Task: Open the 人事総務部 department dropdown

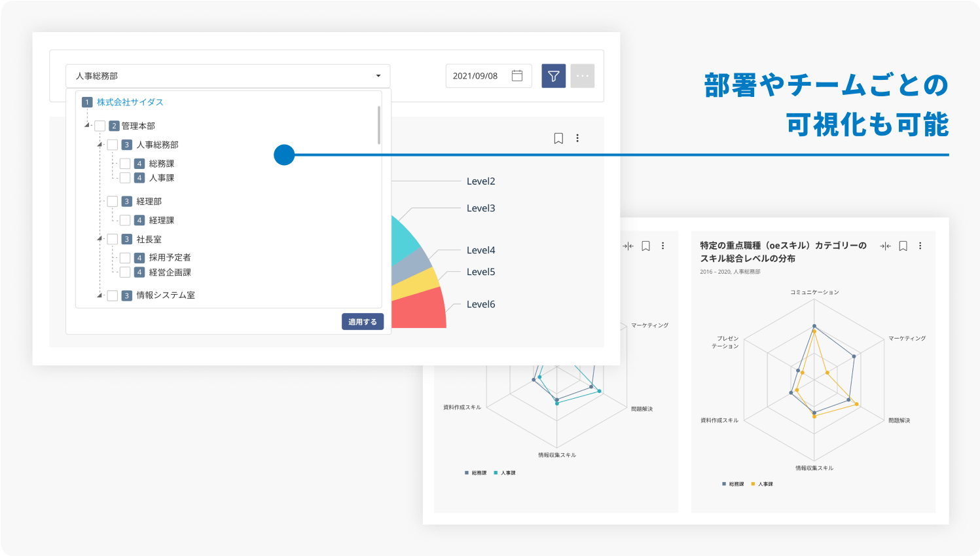Action: click(227, 76)
